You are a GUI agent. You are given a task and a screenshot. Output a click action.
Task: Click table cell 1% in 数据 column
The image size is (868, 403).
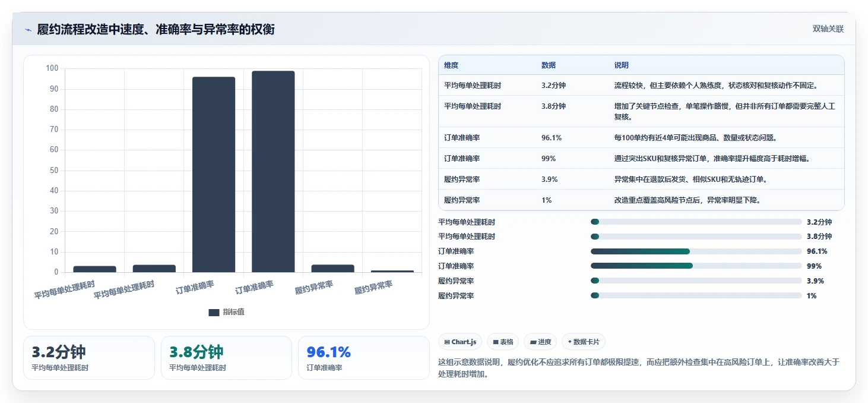click(547, 200)
